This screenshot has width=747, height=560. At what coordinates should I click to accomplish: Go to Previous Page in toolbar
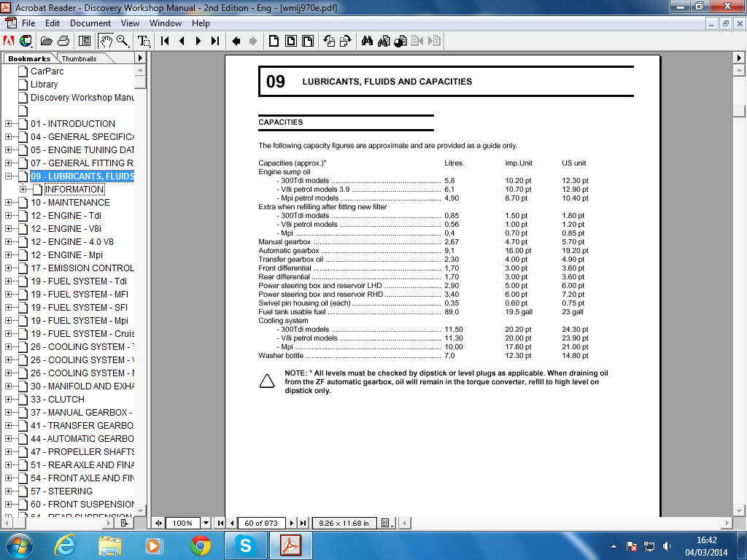pos(182,41)
